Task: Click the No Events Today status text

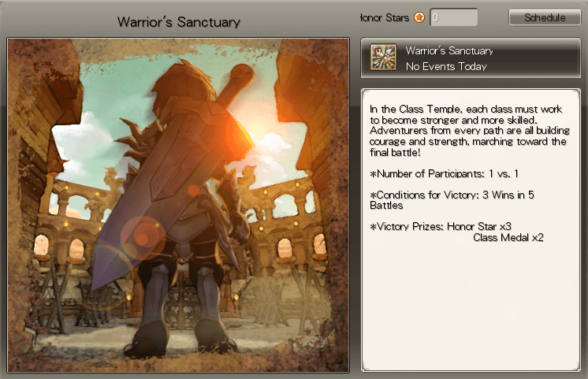Action: click(x=446, y=67)
